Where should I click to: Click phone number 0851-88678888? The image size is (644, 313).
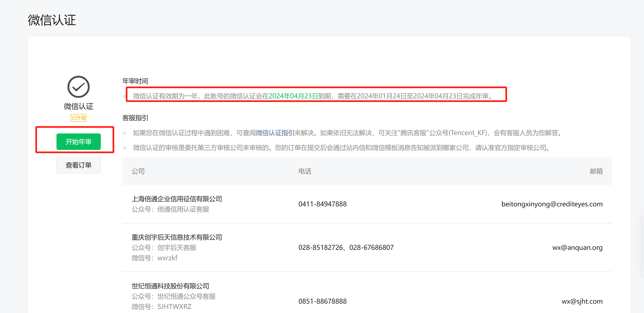point(322,301)
